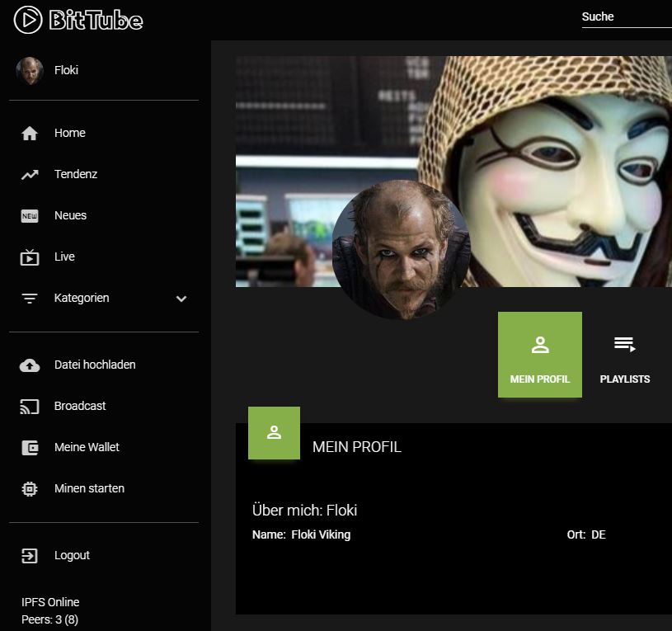
Task: Click the Broadcast cast icon
Action: (30, 407)
